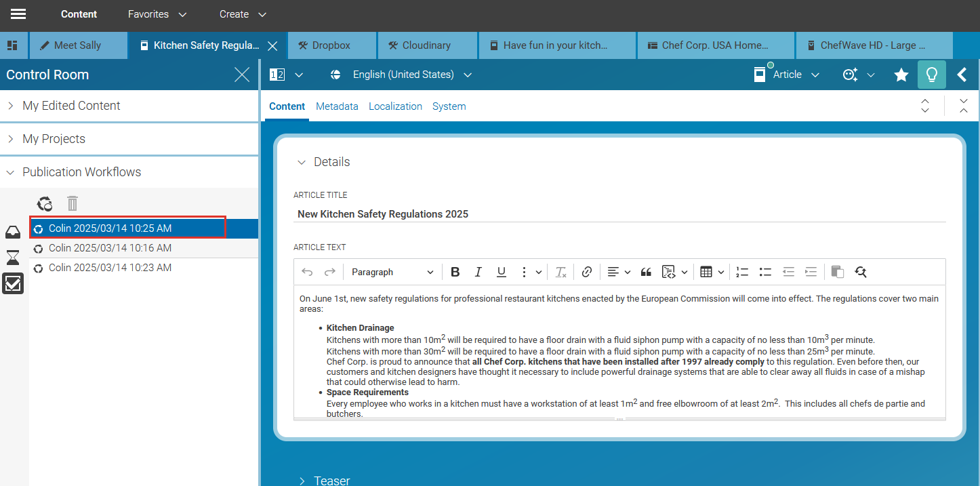
Task: Select workflow Colin 2025/03/14 10:16 AM
Action: pyautogui.click(x=110, y=248)
